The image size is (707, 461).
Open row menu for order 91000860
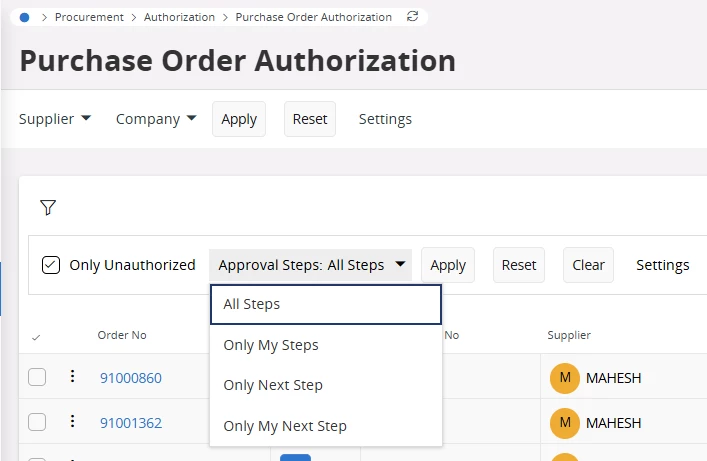click(72, 376)
